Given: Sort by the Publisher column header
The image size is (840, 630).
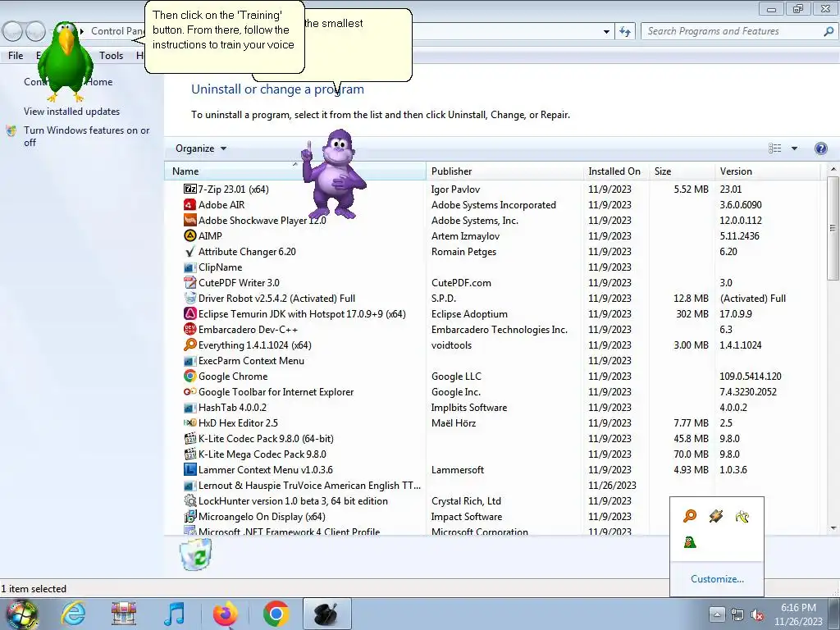Looking at the screenshot, I should point(504,171).
